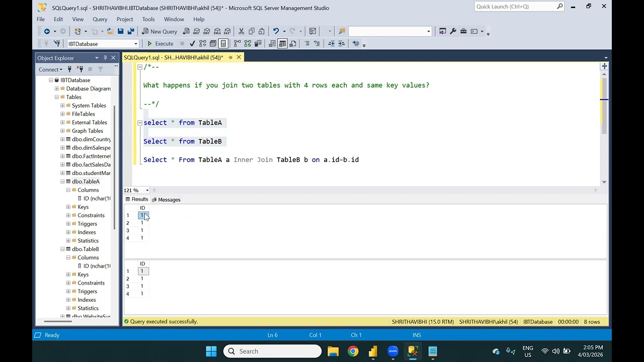Screen dimensions: 644x362
Task: Click the Paste icon in toolbar
Action: coord(262,31)
